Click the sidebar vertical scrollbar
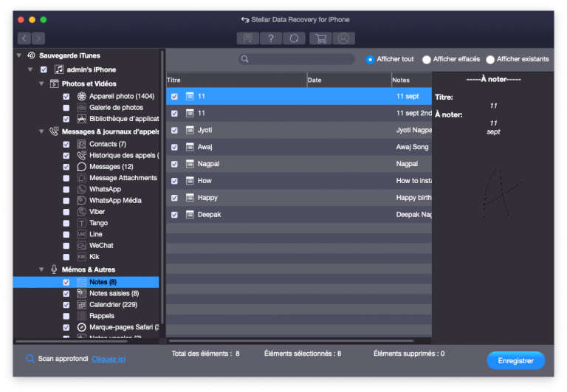Viewport: 567px width, 392px height. click(162, 187)
